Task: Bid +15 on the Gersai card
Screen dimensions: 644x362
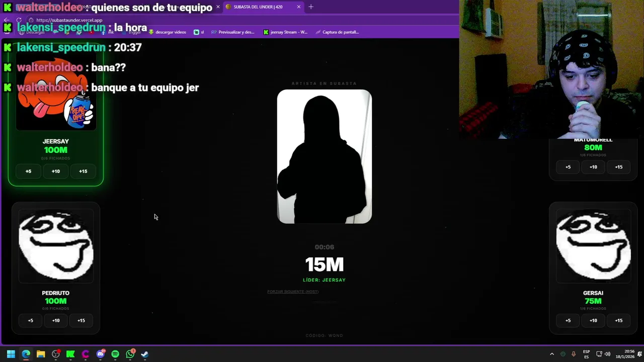Action: [x=619, y=320]
